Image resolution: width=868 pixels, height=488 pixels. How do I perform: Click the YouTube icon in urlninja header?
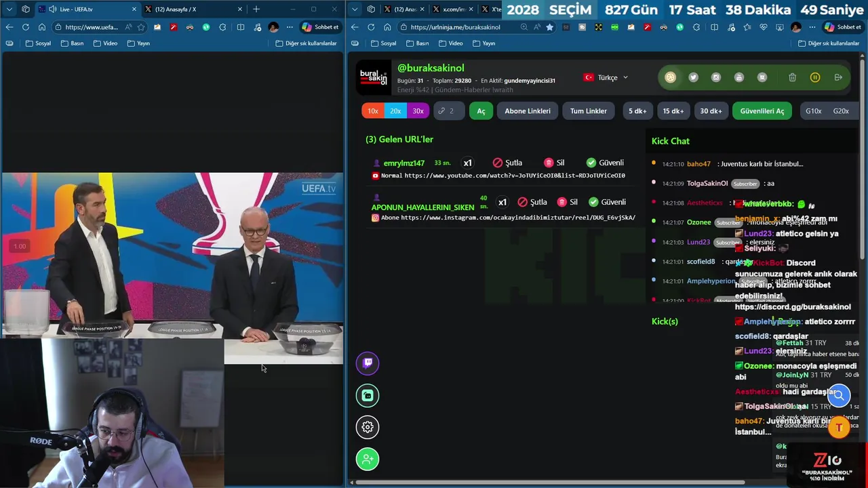pos(739,77)
